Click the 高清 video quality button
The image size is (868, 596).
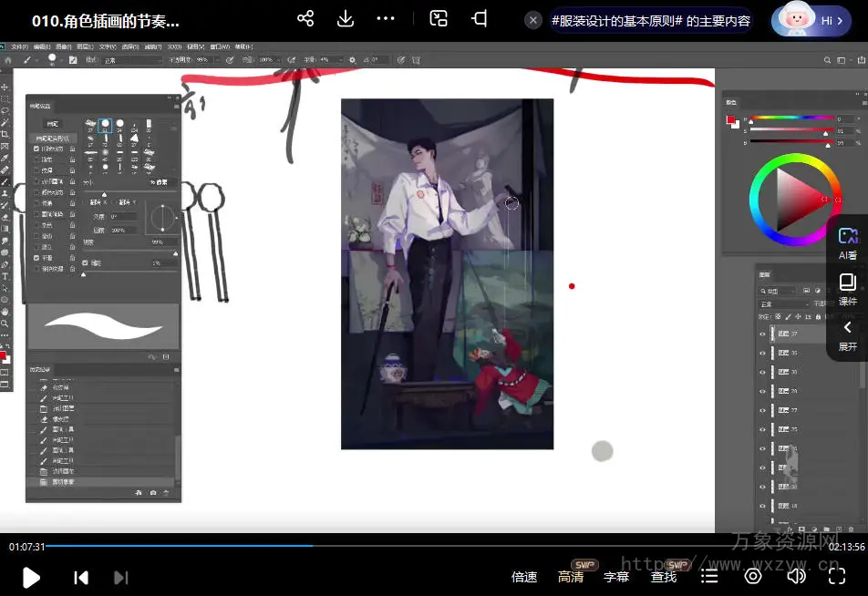[571, 577]
